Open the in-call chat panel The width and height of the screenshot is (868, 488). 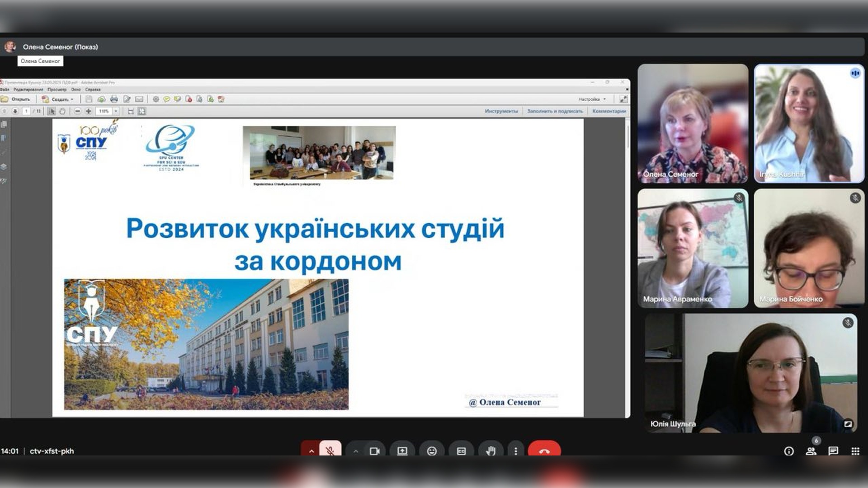coord(833,451)
